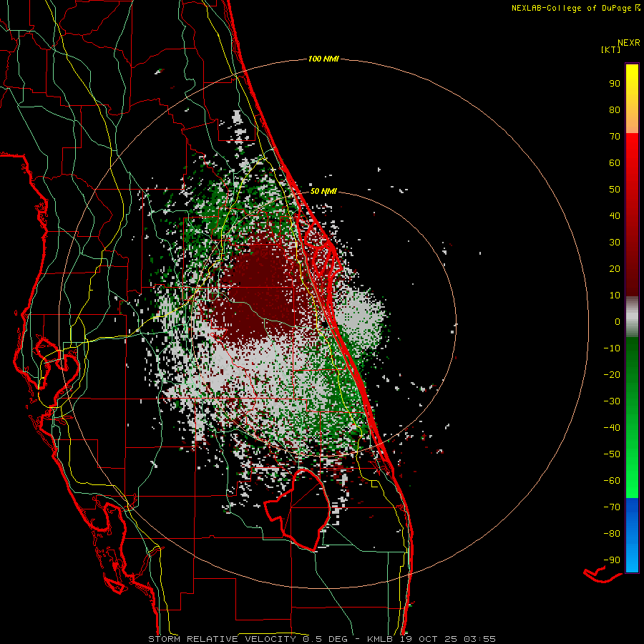Screen dimensions: 644x644
Task: Click the NEXR label above color scale
Action: (x=629, y=43)
